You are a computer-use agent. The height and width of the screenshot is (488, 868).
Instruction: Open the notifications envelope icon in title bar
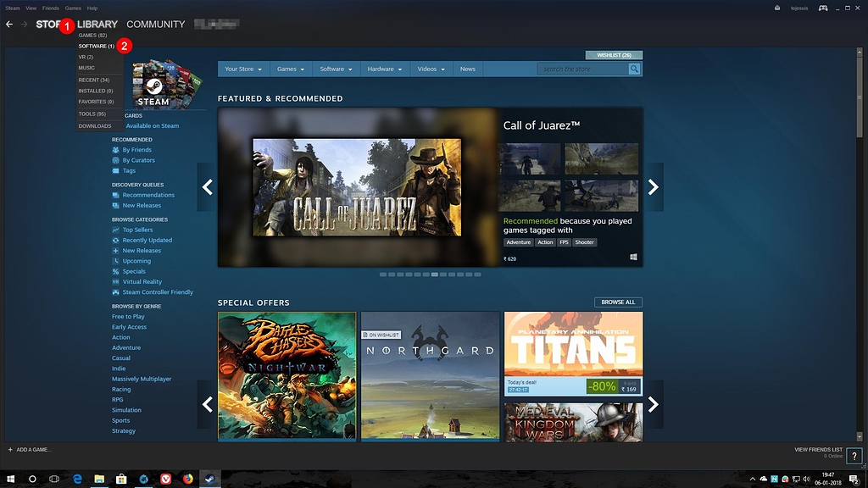point(777,8)
